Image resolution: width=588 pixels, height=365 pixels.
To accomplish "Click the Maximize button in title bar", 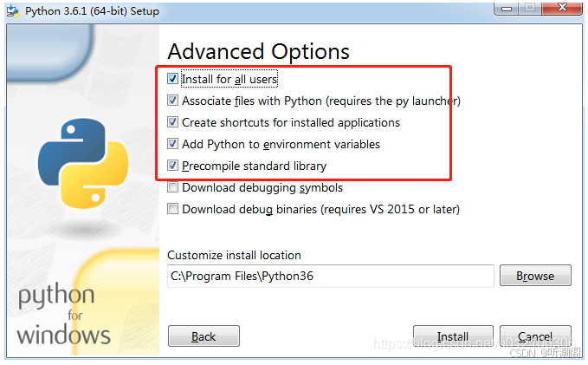I will pyautogui.click(x=530, y=9).
